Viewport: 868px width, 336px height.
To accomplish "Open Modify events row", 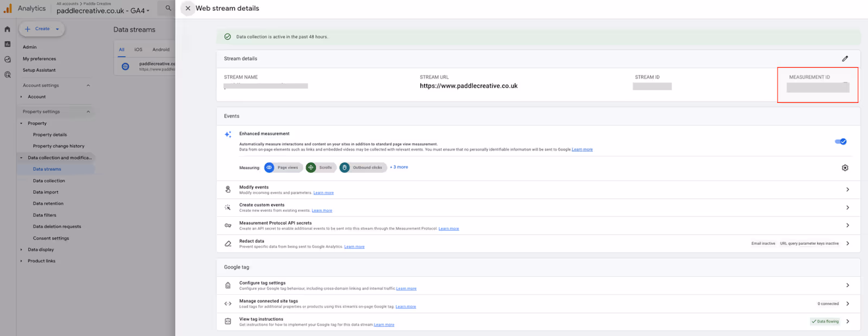I will point(538,190).
